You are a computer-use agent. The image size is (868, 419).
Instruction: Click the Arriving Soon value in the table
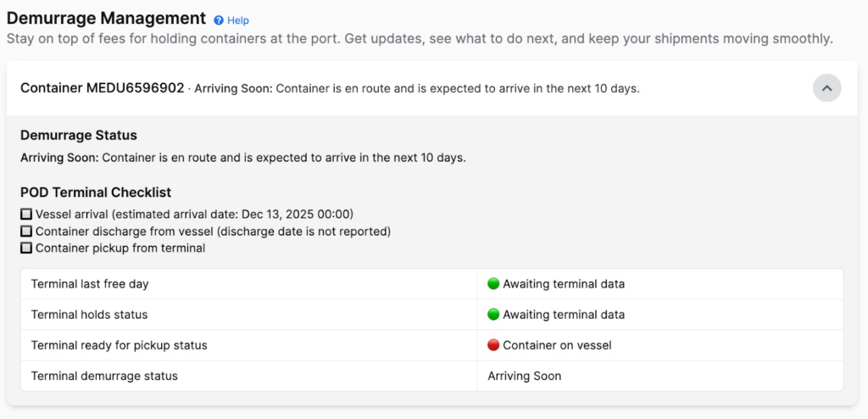pos(524,376)
